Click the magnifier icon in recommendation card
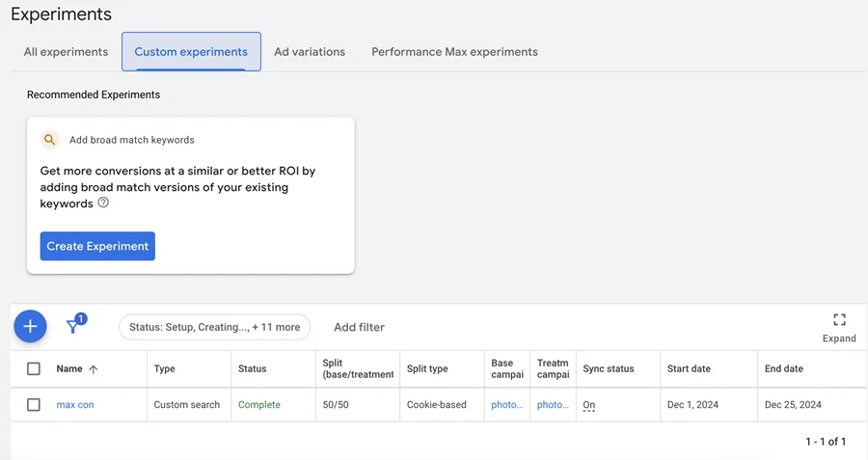 point(50,140)
